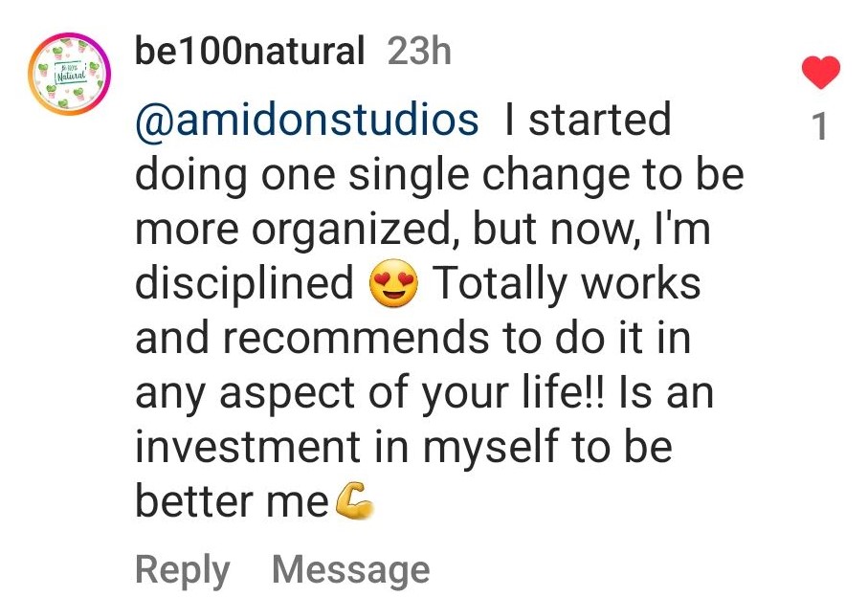Click the words "better me"
868x597 pixels.
point(232,503)
